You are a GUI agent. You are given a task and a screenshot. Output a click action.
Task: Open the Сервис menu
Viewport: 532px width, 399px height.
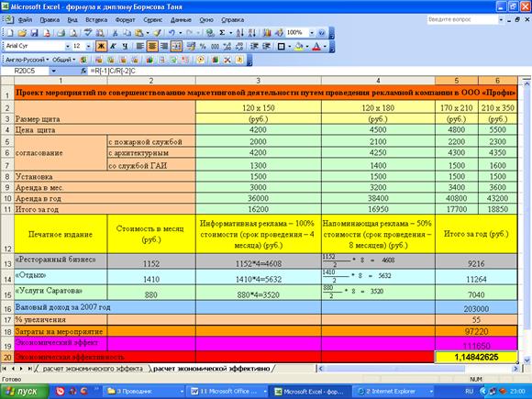point(153,19)
